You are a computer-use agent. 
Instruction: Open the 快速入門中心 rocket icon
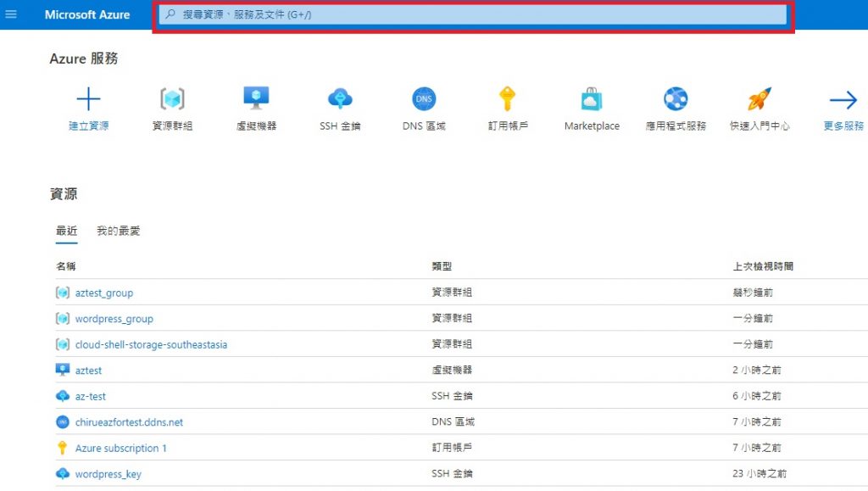click(759, 99)
